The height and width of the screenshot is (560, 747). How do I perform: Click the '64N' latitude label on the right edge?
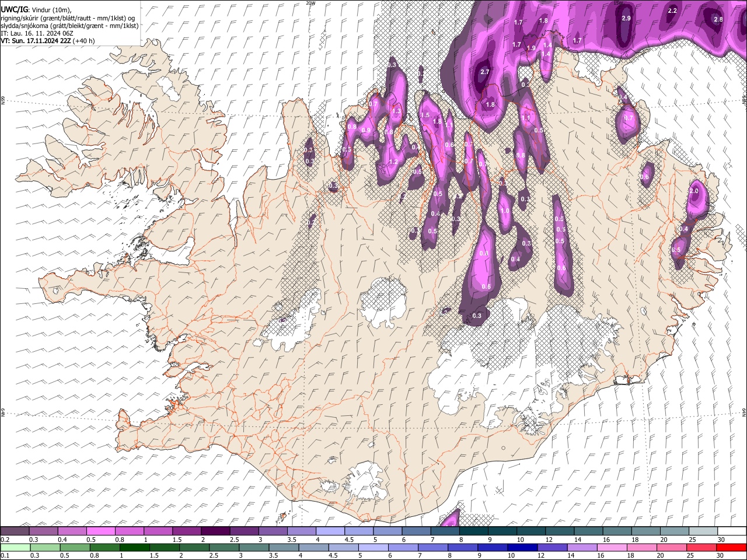744,412
